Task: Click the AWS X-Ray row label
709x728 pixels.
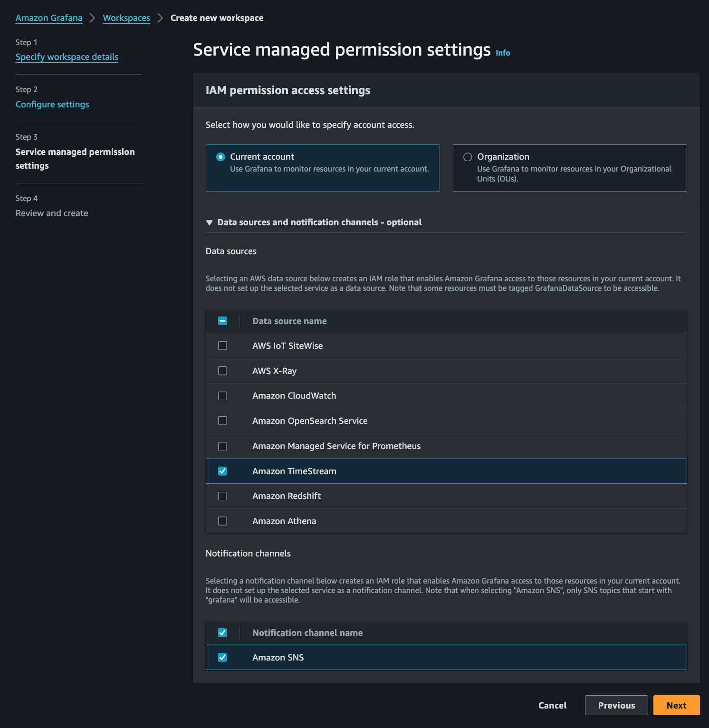Action: tap(274, 371)
